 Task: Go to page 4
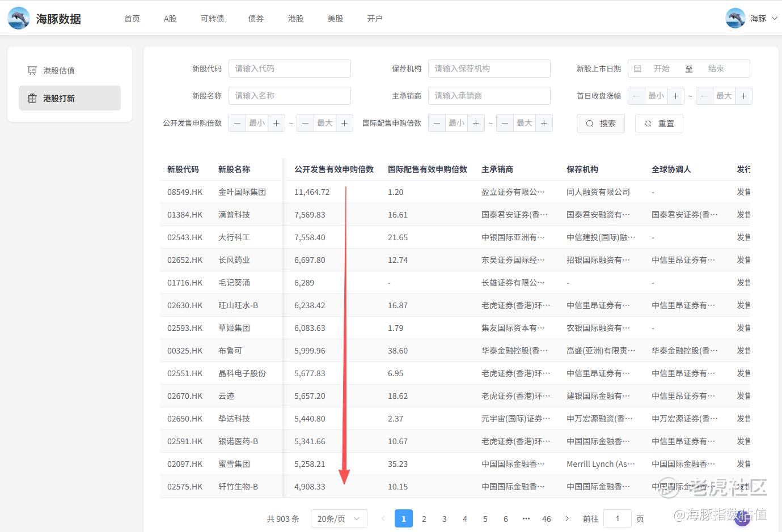pyautogui.click(x=465, y=518)
